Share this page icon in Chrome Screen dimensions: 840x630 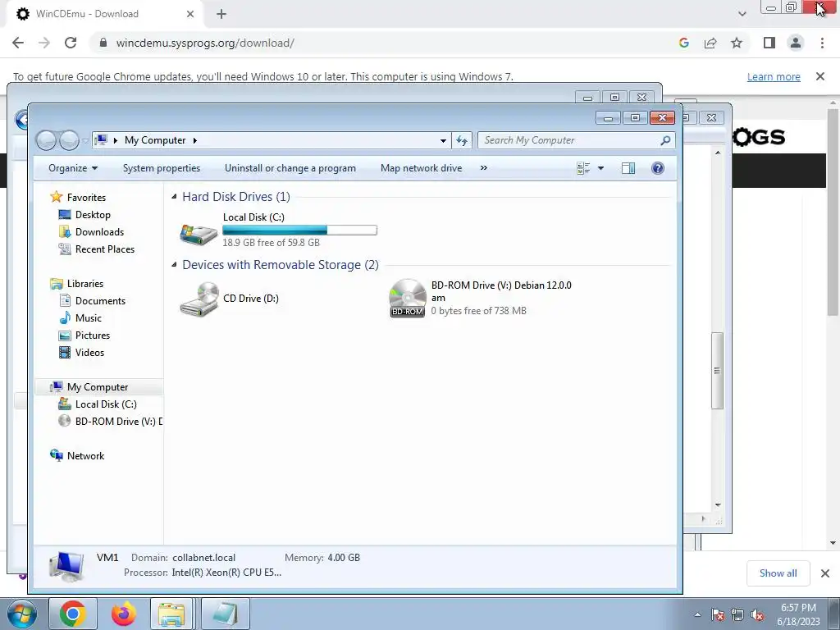pyautogui.click(x=710, y=43)
